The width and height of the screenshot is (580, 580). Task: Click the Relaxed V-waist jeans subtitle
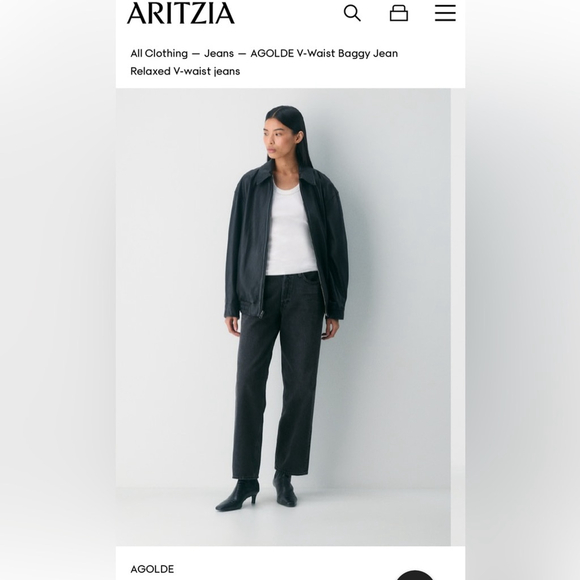tap(185, 71)
